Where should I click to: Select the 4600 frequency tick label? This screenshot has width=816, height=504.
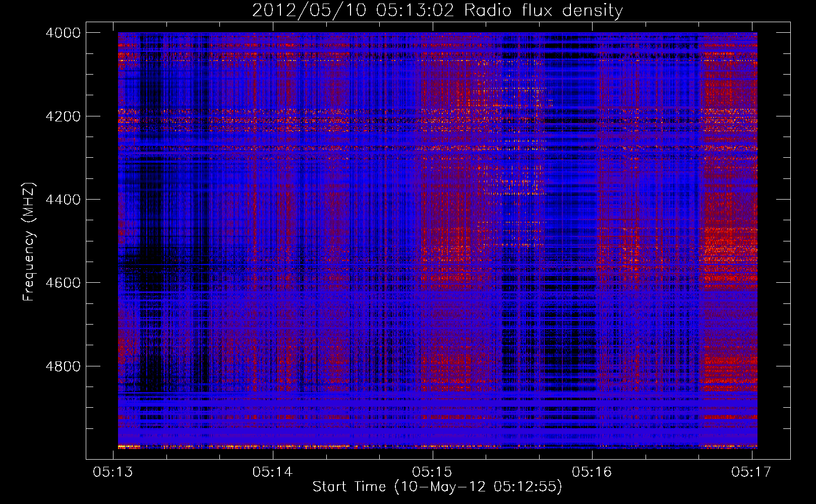pos(63,283)
